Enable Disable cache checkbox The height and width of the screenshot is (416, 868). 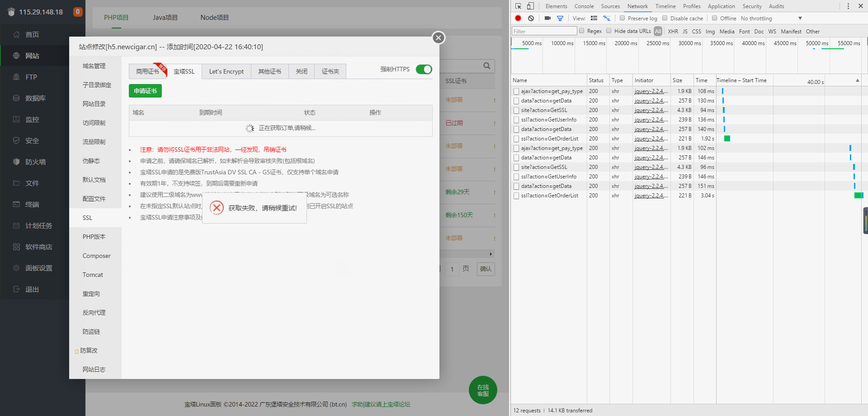(665, 18)
